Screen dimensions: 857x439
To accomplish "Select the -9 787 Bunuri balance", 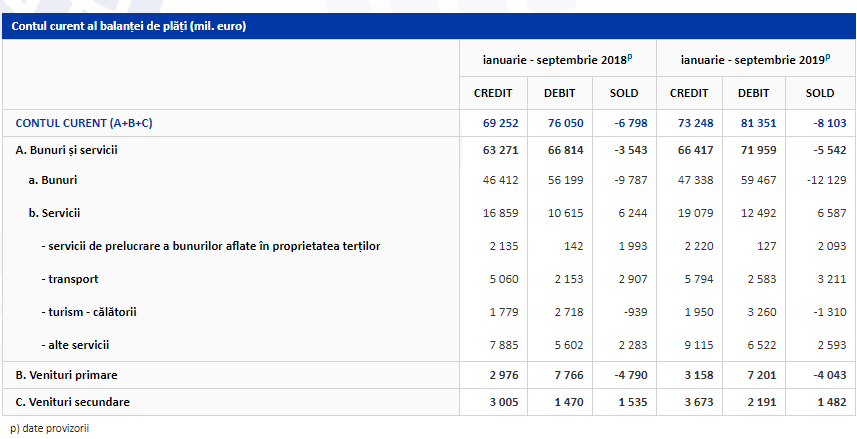I will click(x=630, y=180).
